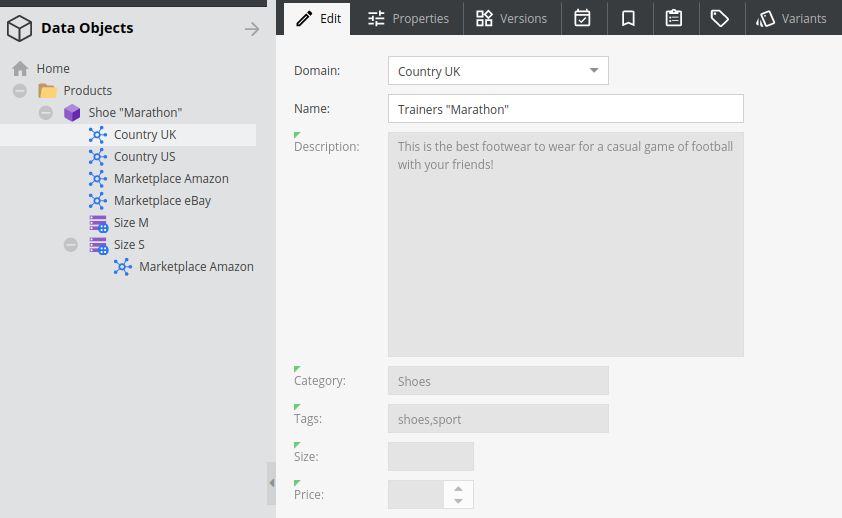The height and width of the screenshot is (518, 842).
Task: Switch to the Variants tab
Action: coord(792,19)
